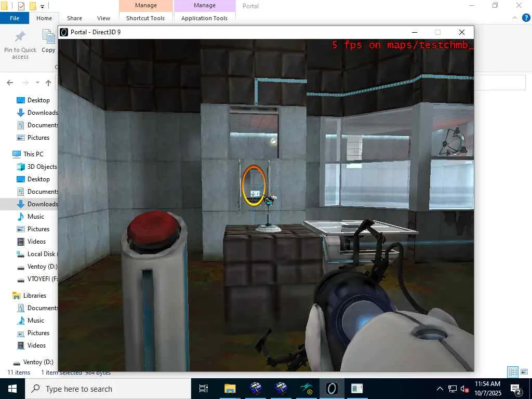Open the clock showing 11:54 AM
Screen dimensions: 532x399
coord(487,389)
